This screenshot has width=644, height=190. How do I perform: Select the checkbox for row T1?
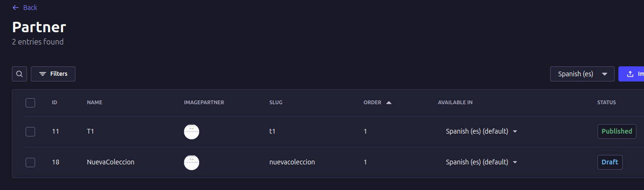(30, 132)
